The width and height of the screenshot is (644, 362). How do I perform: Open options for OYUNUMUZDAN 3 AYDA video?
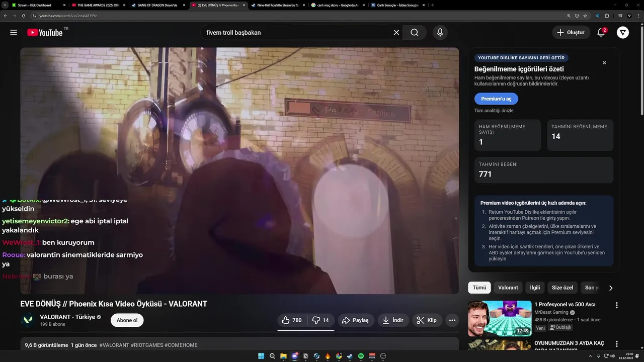tap(616, 344)
